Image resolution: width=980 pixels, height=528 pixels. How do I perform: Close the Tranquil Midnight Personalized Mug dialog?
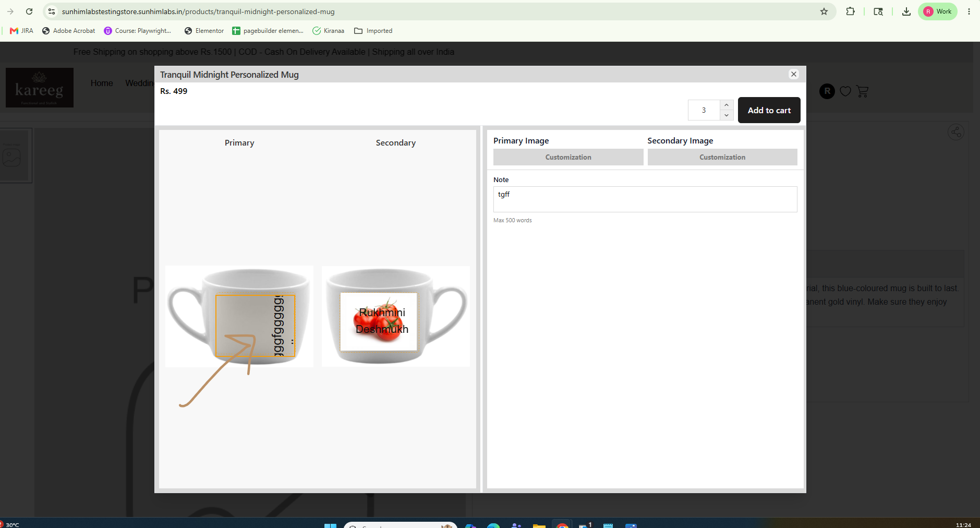[794, 74]
